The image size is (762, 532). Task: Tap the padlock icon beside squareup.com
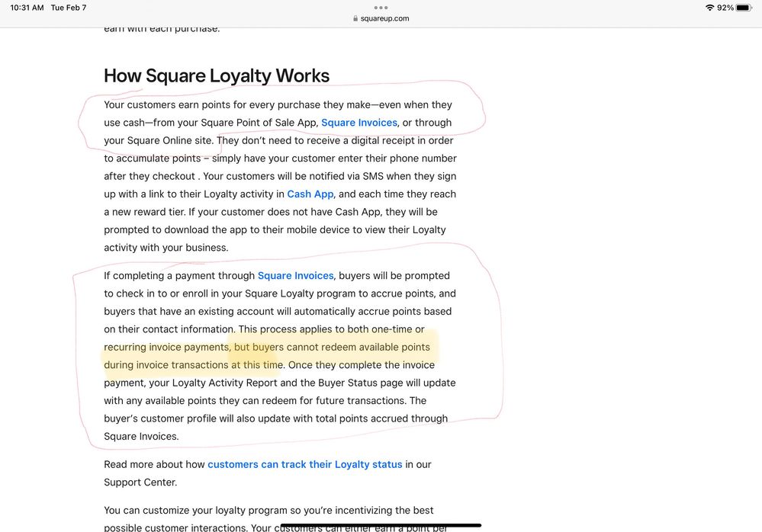355,19
